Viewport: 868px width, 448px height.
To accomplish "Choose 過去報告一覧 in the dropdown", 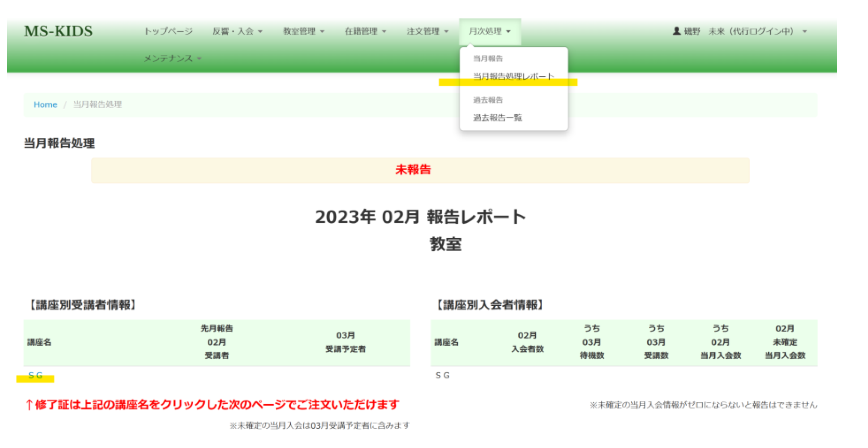I will click(x=497, y=118).
